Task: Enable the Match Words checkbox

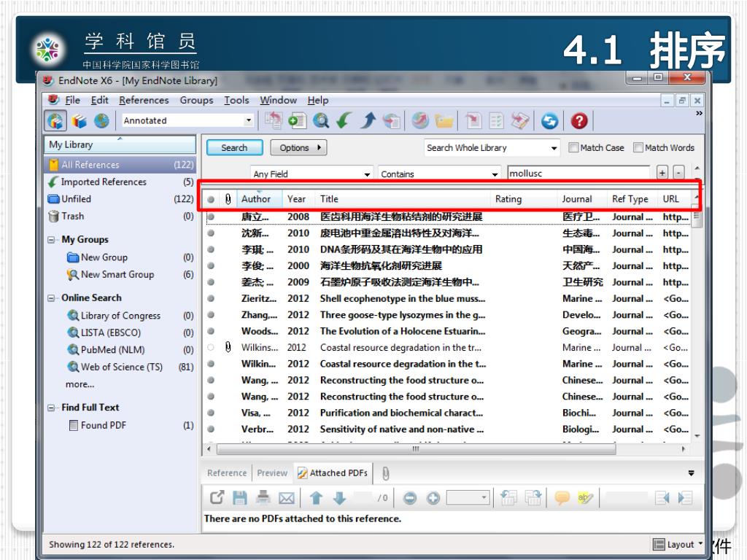Action: [638, 147]
